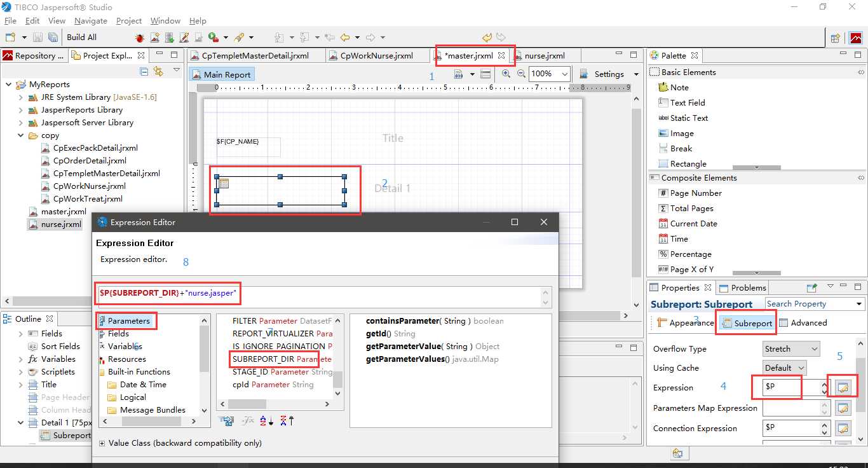The image size is (868, 468).
Task: Select getParameterValue( String ) method
Action: click(432, 346)
